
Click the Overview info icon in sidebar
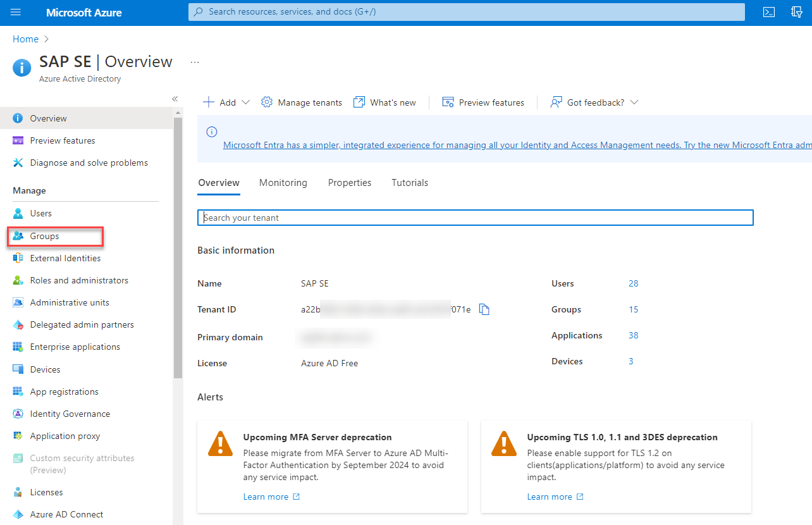coord(18,118)
